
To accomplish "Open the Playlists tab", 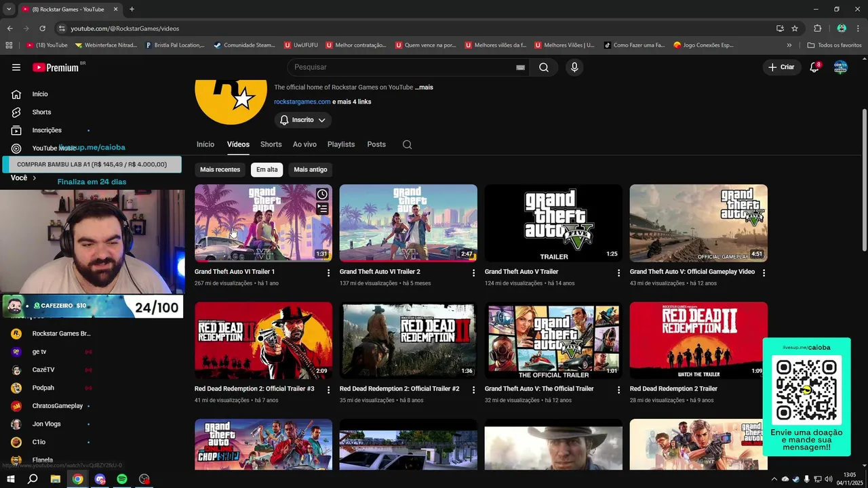I will (x=341, y=144).
